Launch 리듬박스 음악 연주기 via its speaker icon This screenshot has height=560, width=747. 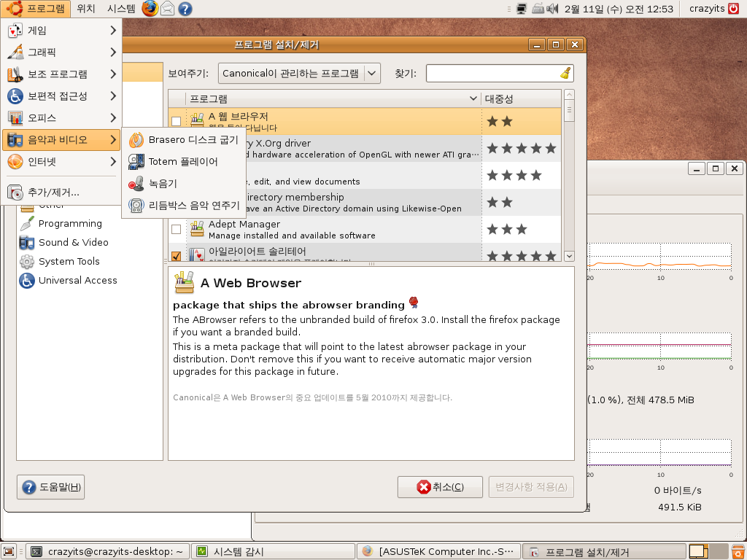click(136, 206)
